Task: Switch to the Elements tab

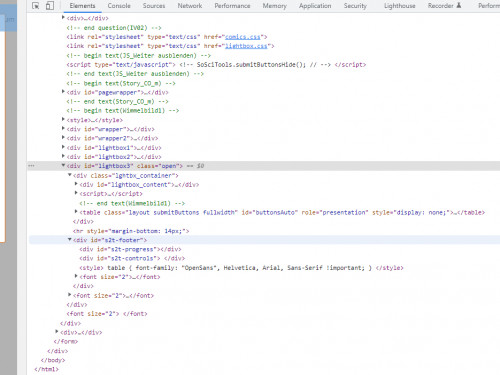Action: click(x=82, y=6)
